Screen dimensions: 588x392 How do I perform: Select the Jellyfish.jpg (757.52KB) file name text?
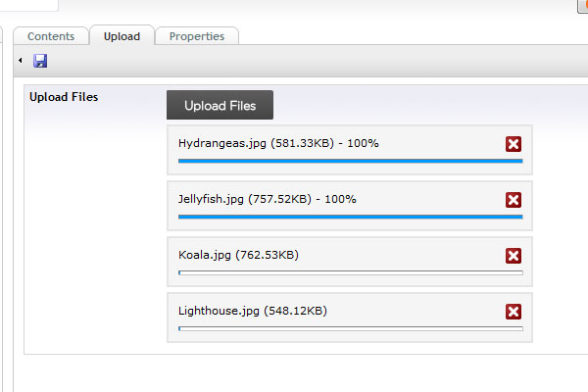(x=245, y=199)
